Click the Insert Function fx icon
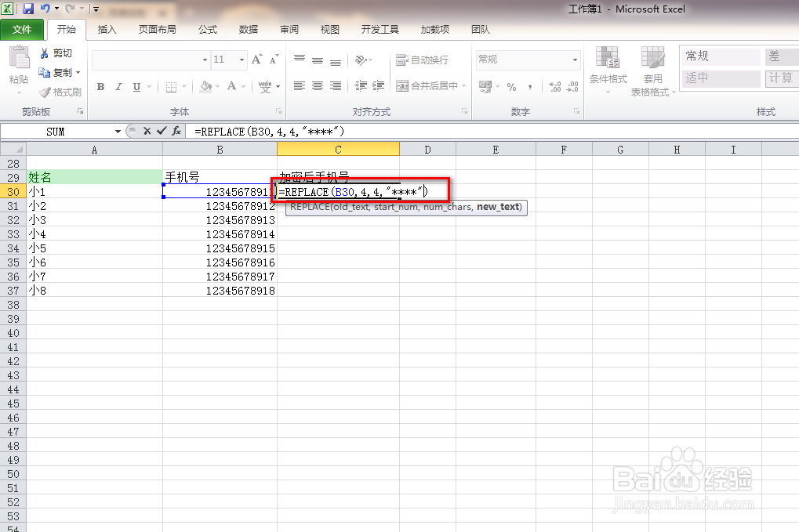Screen dimensions: 799x532 (176, 131)
